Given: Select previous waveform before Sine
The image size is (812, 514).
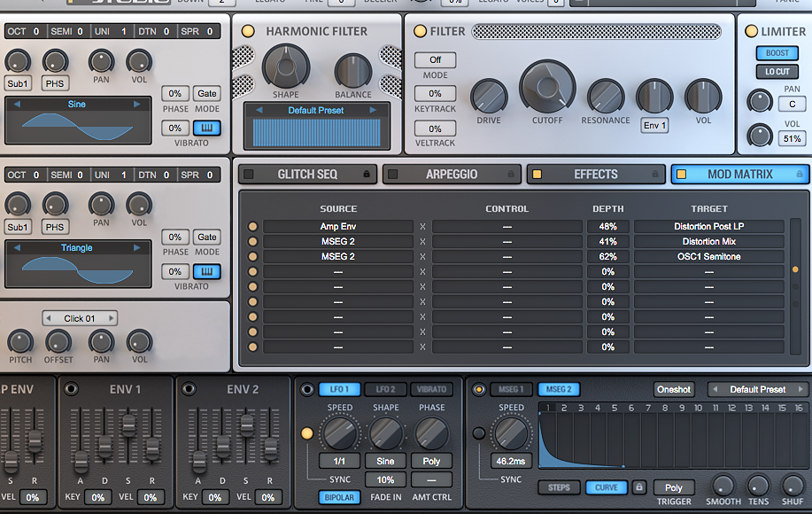Looking at the screenshot, I should coord(17,105).
